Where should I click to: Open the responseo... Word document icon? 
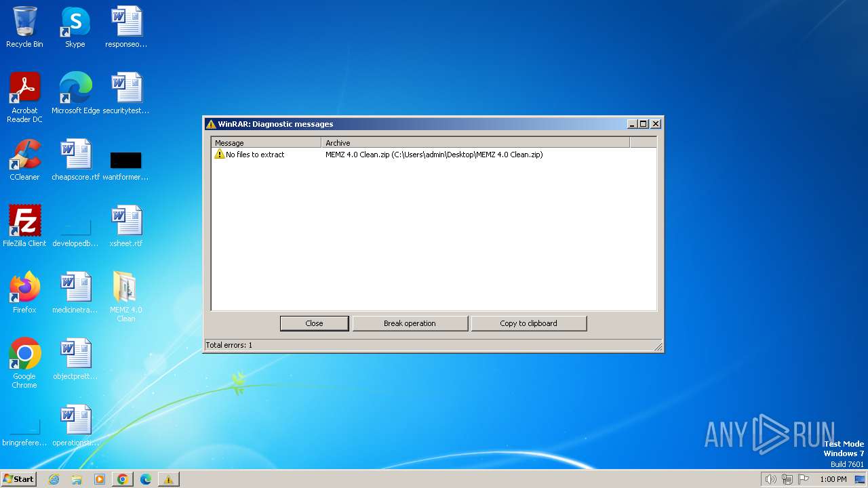coord(126,27)
